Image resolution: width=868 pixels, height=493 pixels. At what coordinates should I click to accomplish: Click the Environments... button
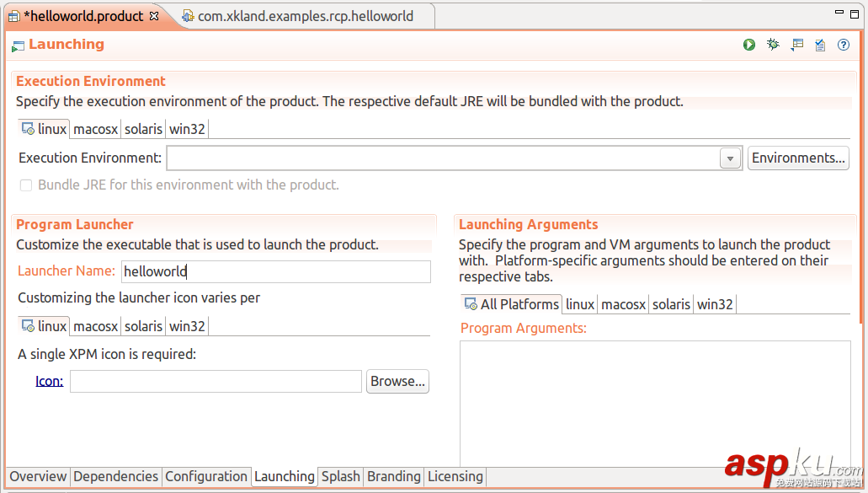798,158
